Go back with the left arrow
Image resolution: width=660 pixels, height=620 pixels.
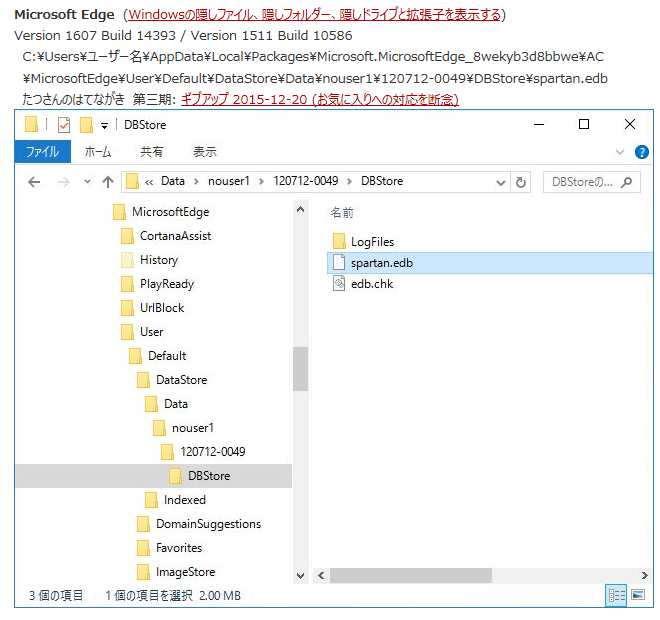pos(34,182)
